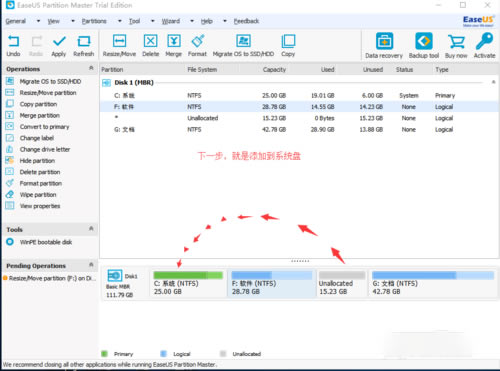Collapse the Tools panel section
Viewport: 500px width, 371px height.
click(x=91, y=229)
